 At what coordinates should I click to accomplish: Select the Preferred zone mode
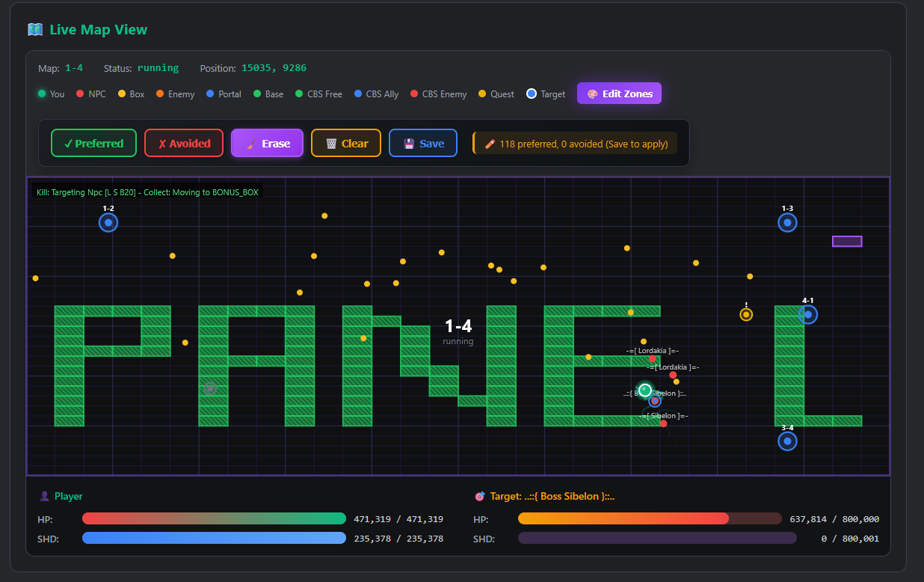tap(93, 144)
